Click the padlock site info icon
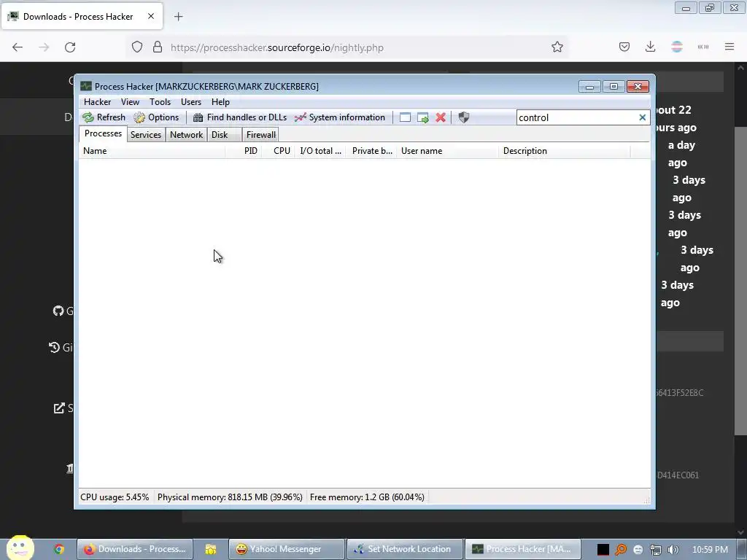The width and height of the screenshot is (747, 560). pos(158,47)
